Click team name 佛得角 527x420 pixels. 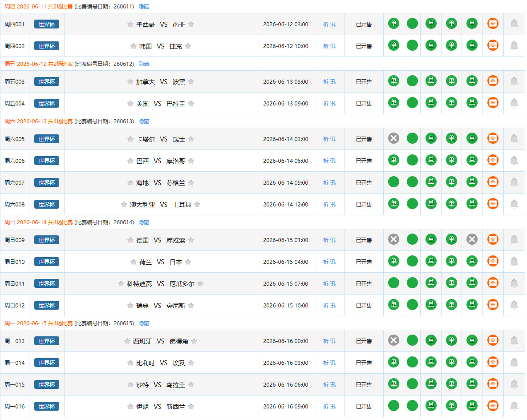click(179, 341)
